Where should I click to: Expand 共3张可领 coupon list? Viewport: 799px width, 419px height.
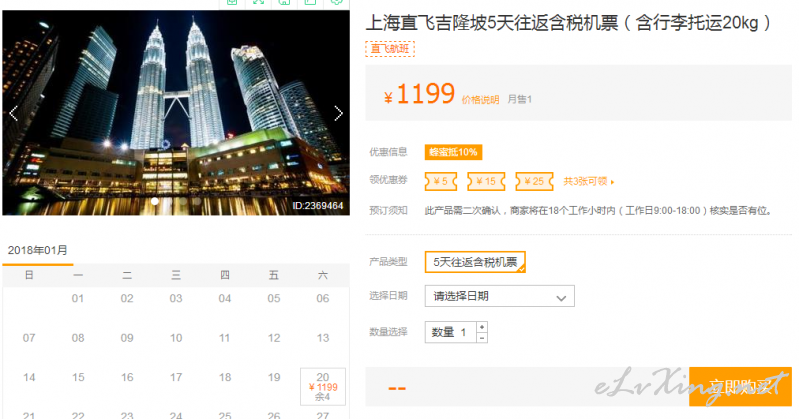tap(589, 181)
